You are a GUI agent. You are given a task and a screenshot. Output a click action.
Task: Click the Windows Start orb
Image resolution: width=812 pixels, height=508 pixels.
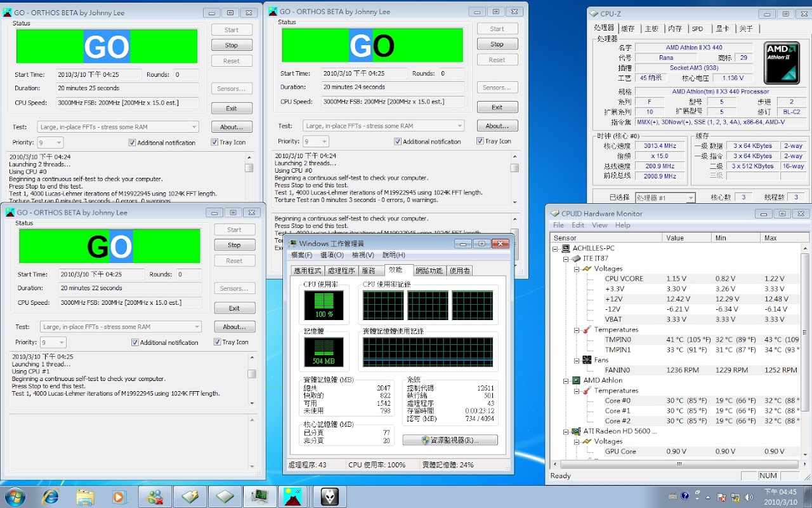click(x=15, y=496)
